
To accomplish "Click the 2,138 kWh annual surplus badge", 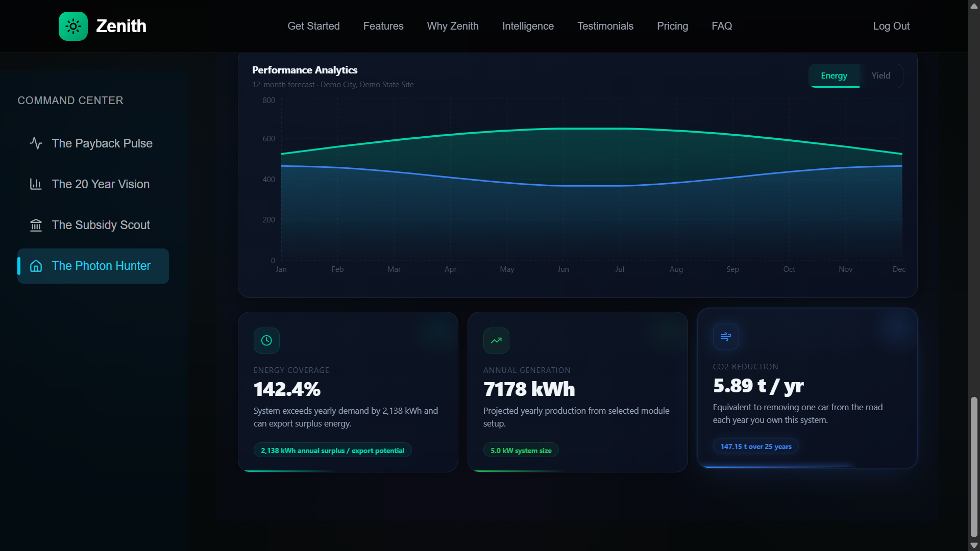I will click(332, 450).
